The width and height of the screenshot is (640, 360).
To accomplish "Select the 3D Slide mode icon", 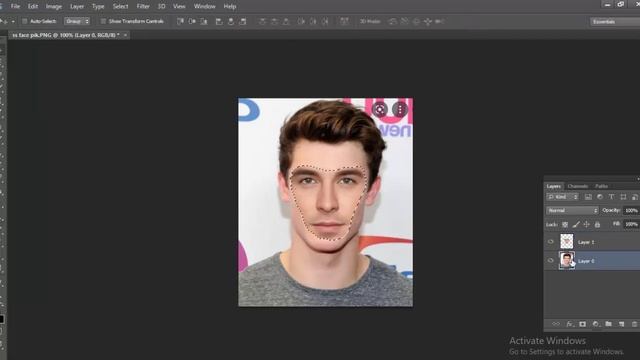I will (x=428, y=21).
